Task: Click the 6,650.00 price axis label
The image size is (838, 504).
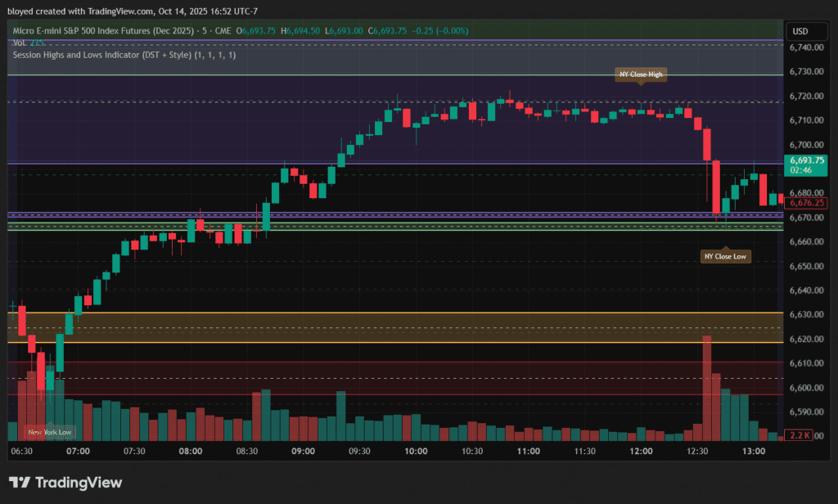Action: point(806,266)
